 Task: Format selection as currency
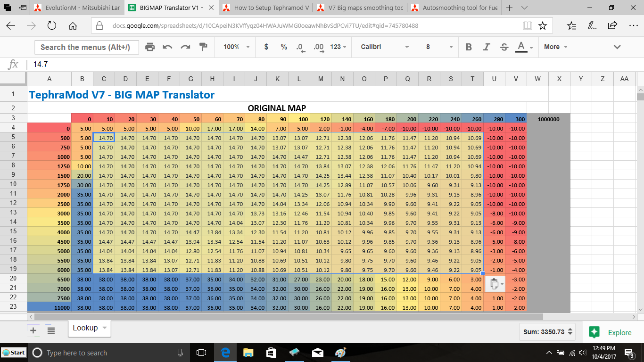266,47
